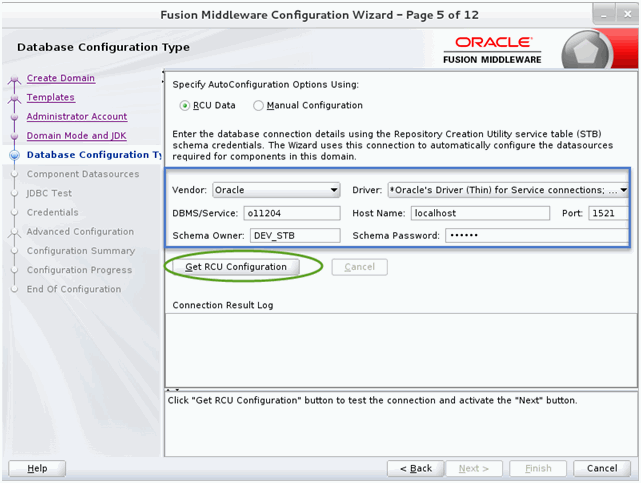Screen dimensions: 641x483
Task: Cancel the wizard with bottom Cancel button
Action: [602, 468]
